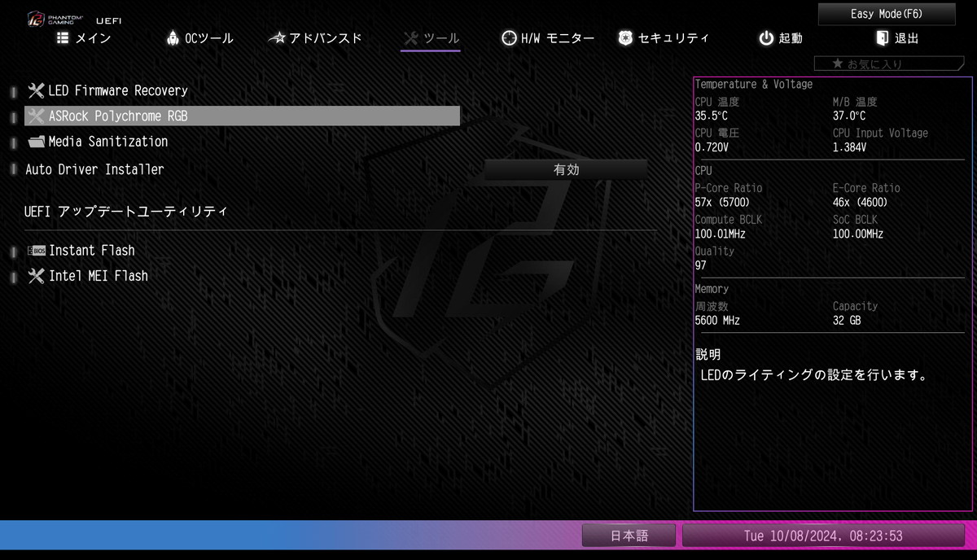977x560 pixels.
Task: Click the star icon in お気に入り
Action: click(838, 63)
